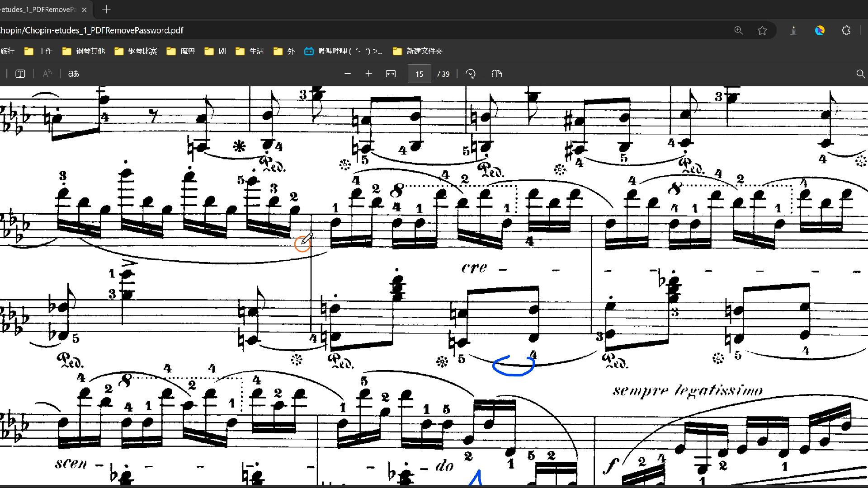868x488 pixels.
Task: Open PDF search with magnifier icon
Action: [x=860, y=74]
